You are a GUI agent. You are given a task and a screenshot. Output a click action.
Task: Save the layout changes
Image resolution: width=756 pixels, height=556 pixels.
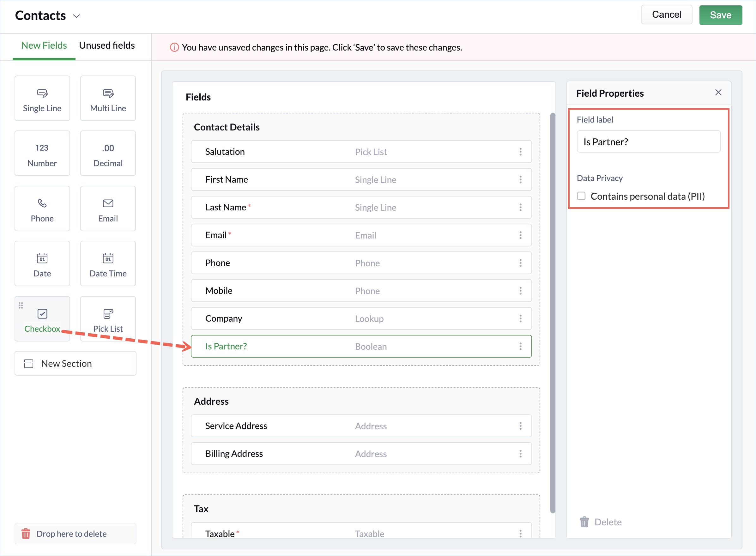[x=720, y=15]
